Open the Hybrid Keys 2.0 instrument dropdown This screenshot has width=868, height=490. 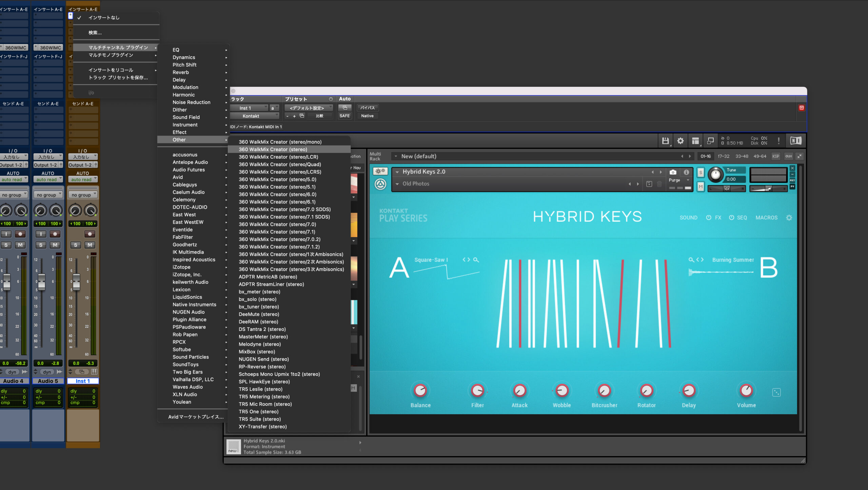pos(397,172)
